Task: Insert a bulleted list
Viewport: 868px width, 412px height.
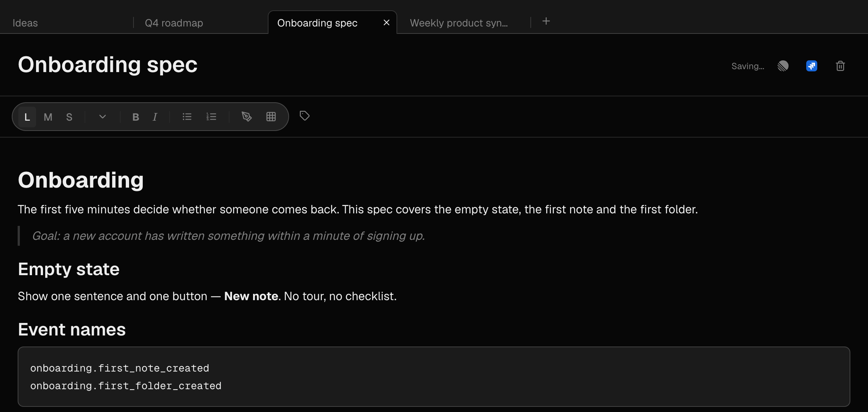Action: [187, 117]
